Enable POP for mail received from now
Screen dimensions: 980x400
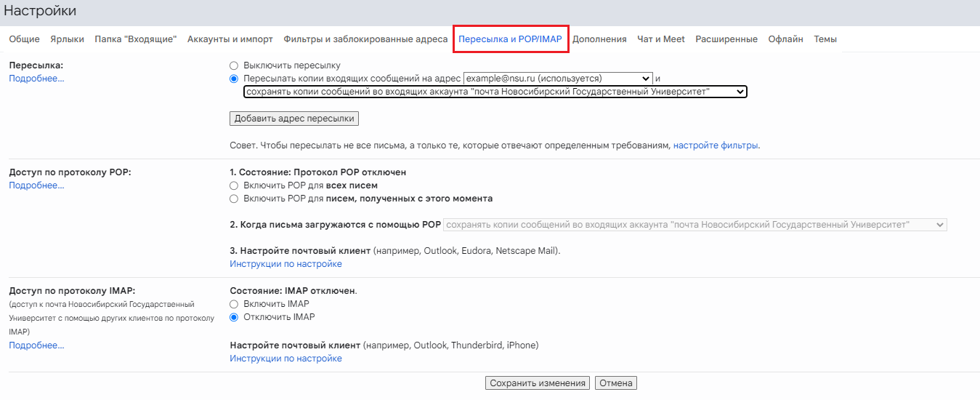click(x=234, y=199)
